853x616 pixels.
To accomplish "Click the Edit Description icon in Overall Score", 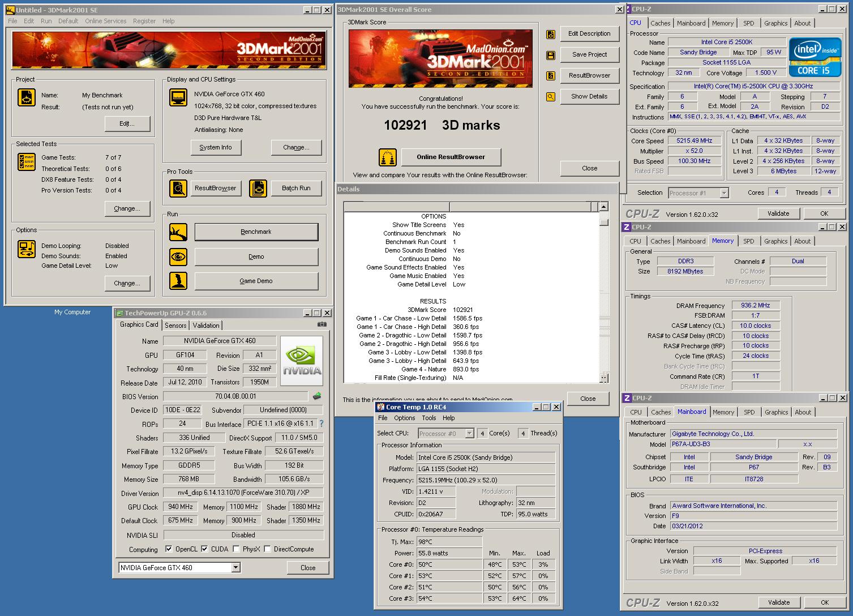I will pyautogui.click(x=551, y=34).
